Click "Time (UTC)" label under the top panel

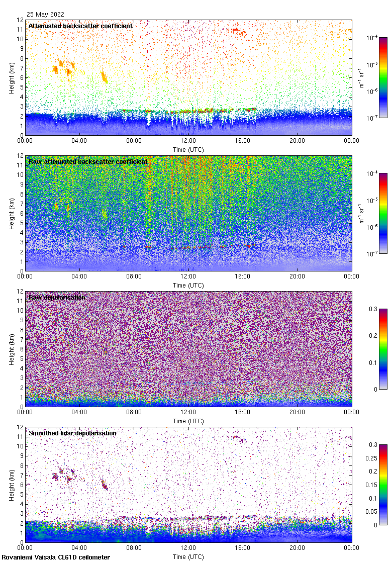[188, 150]
